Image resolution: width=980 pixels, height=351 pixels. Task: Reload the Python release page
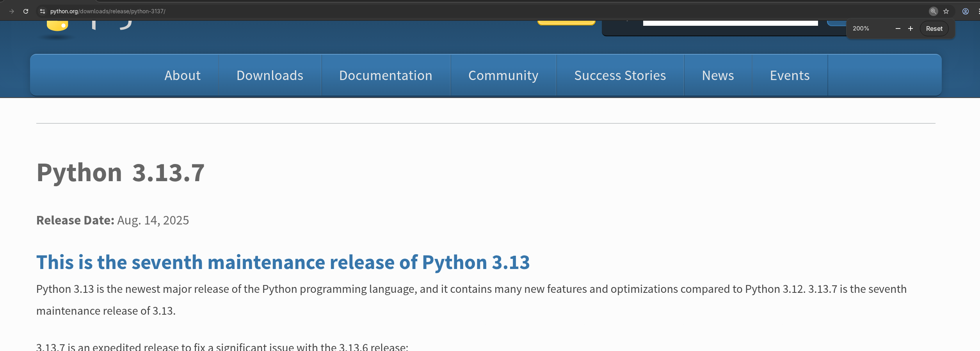point(26,11)
